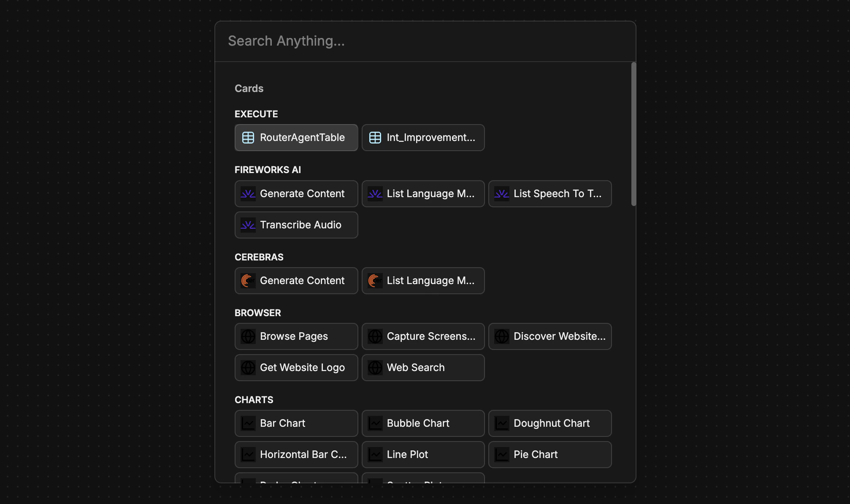This screenshot has width=850, height=504.
Task: Open the Line Plot card
Action: pos(423,455)
